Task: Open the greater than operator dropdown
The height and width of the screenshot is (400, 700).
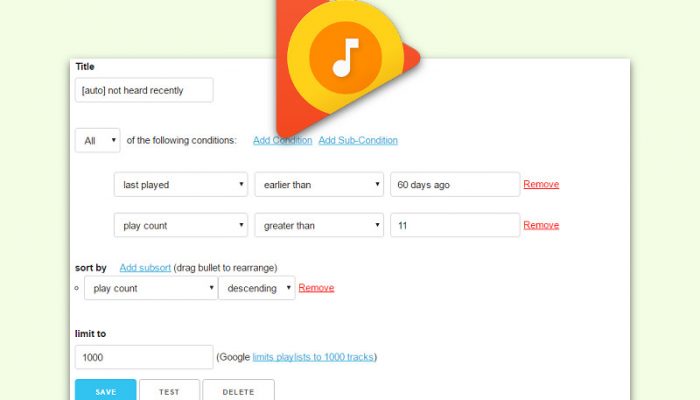Action: pyautogui.click(x=319, y=225)
